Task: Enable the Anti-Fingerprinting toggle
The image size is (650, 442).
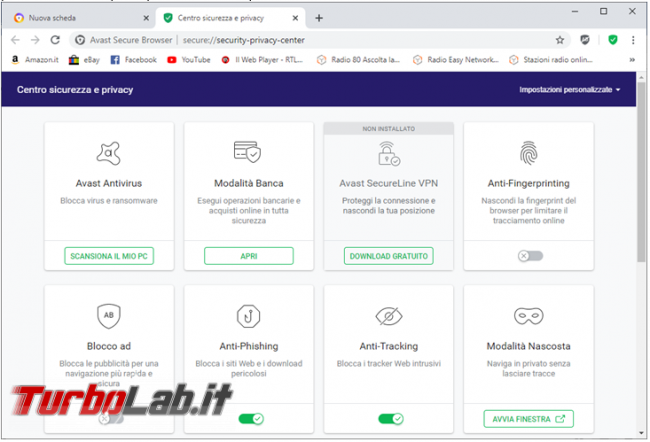Action: point(530,256)
